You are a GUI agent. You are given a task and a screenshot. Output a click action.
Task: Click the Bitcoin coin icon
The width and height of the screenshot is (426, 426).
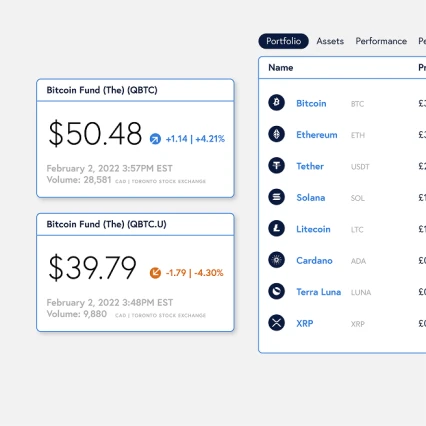point(276,102)
